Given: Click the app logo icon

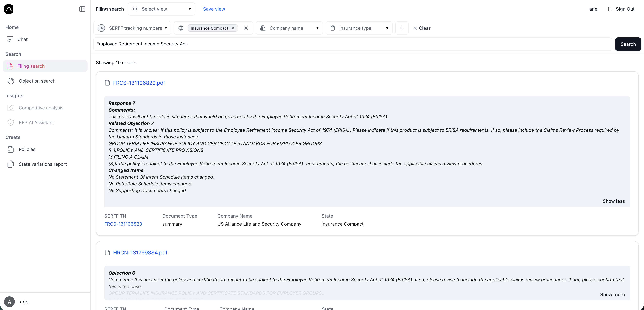Looking at the screenshot, I should (x=9, y=9).
